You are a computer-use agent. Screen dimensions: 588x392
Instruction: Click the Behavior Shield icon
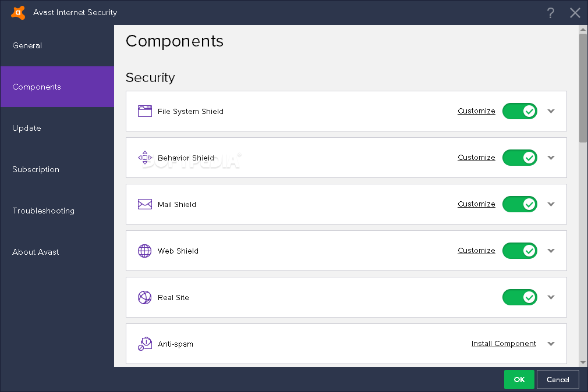(x=145, y=158)
